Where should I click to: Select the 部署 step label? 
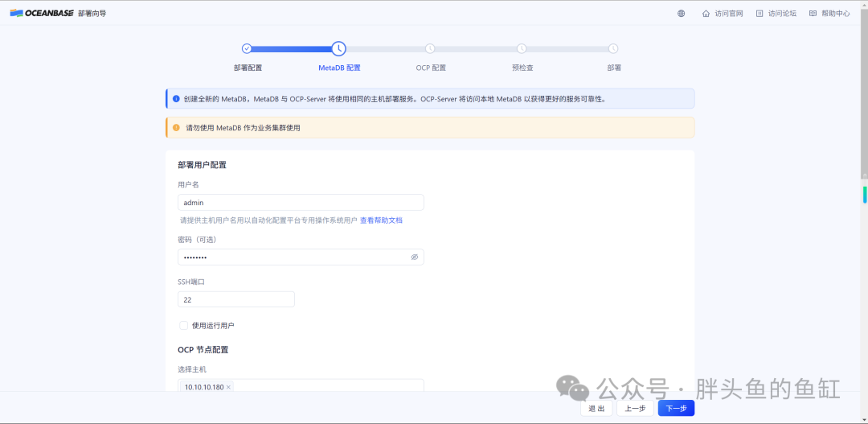pos(614,68)
